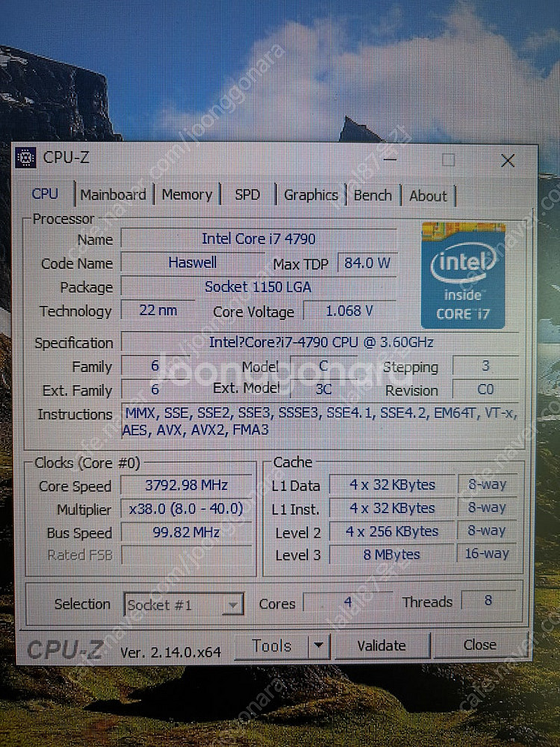Viewport: 560px width, 747px height.
Task: Click the Family value 6
Action: [x=155, y=366]
